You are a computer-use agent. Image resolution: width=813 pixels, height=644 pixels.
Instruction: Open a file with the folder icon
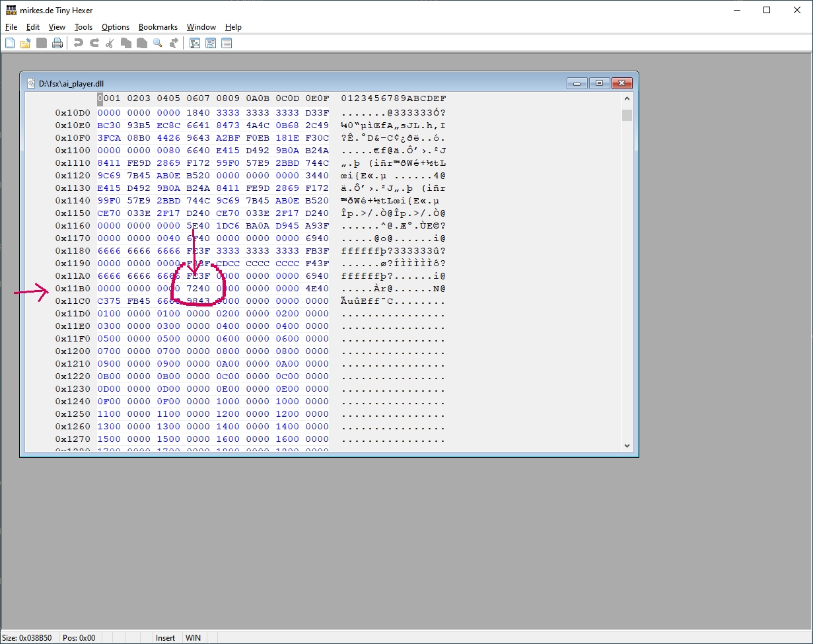(x=26, y=44)
